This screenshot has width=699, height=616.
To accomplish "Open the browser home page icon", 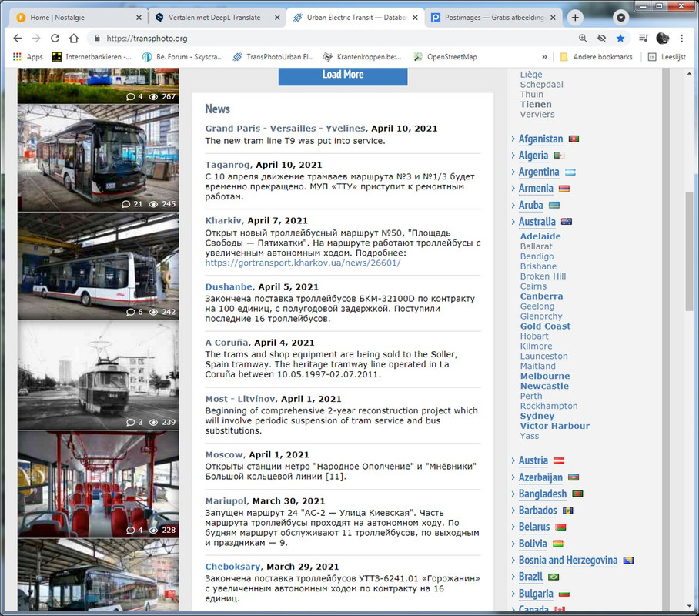I will pos(74,38).
